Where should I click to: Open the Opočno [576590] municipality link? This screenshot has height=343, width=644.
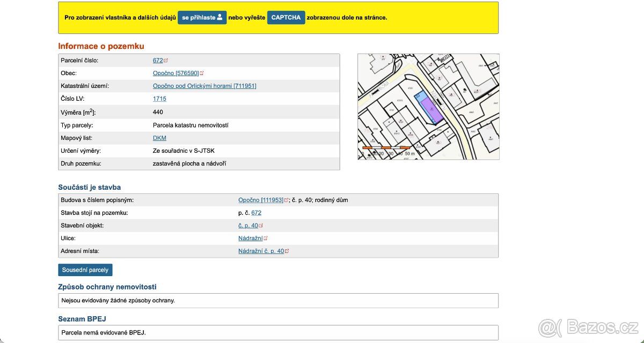click(x=176, y=73)
